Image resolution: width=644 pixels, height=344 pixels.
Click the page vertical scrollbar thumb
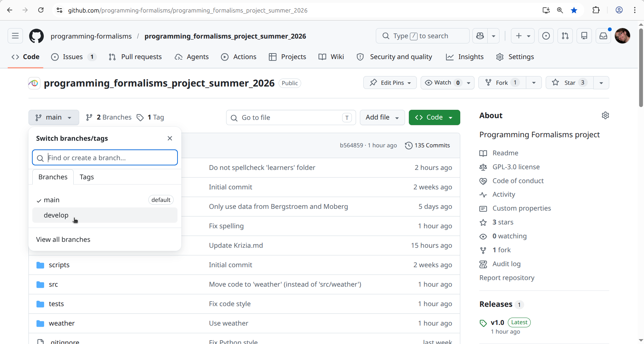[x=641, y=67]
